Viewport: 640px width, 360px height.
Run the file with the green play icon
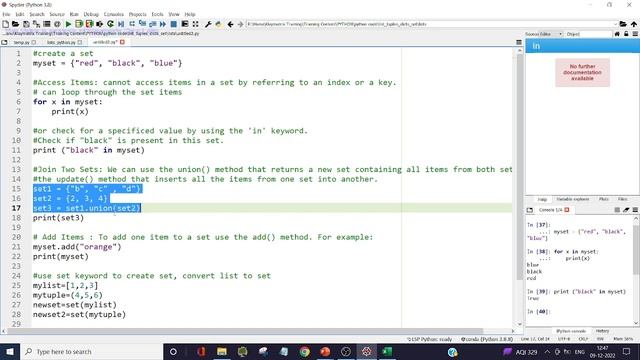[68, 24]
